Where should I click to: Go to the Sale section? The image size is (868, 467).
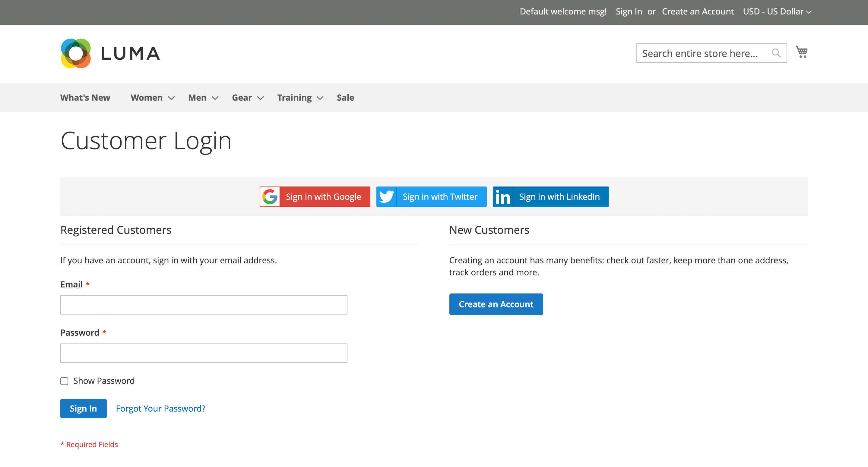(345, 98)
